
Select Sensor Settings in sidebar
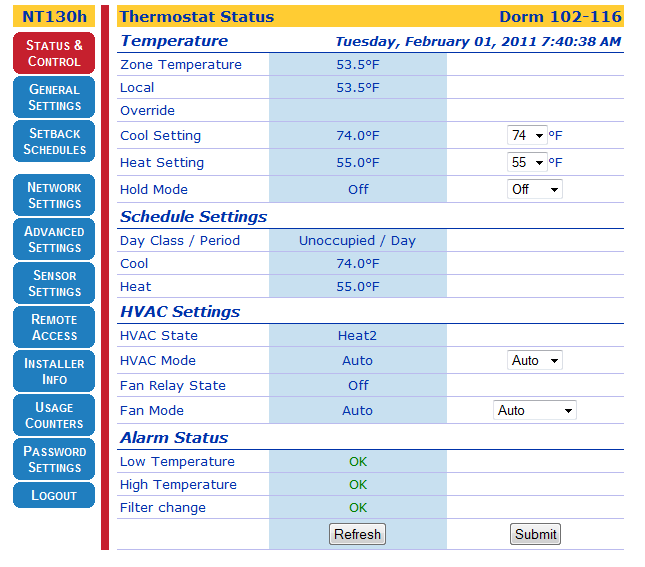[54, 283]
